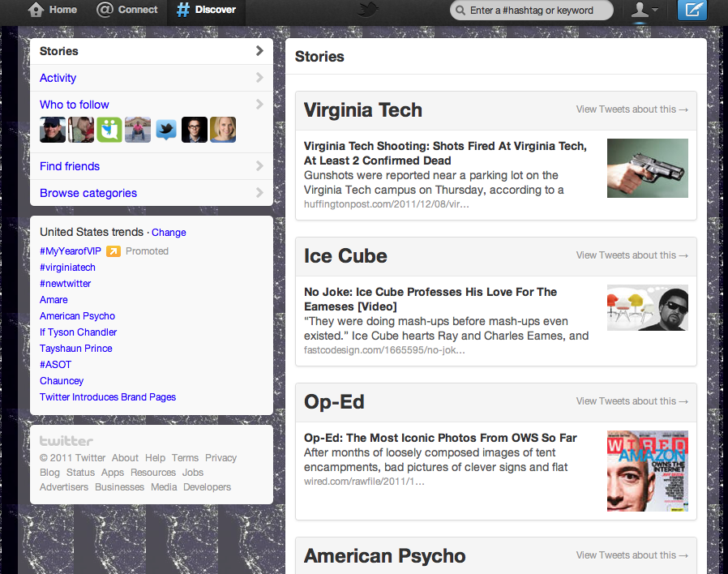
Task: Open the Activity sidebar item
Action: (152, 78)
